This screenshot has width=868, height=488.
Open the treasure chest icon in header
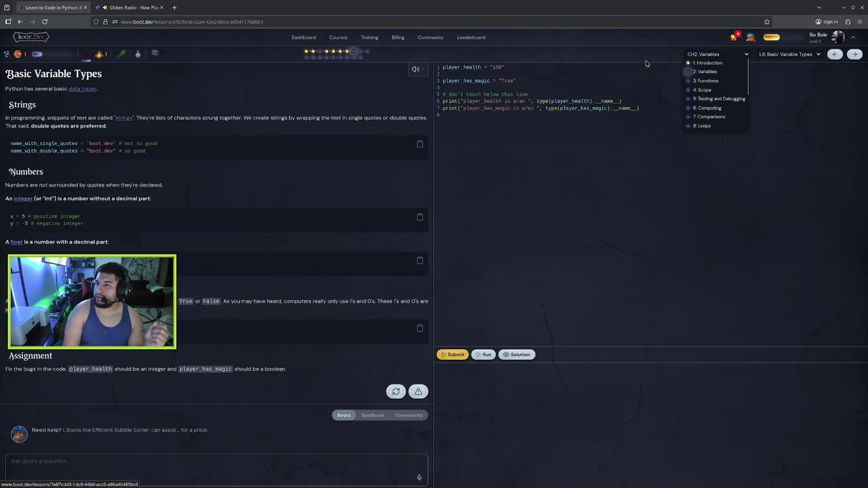point(751,37)
